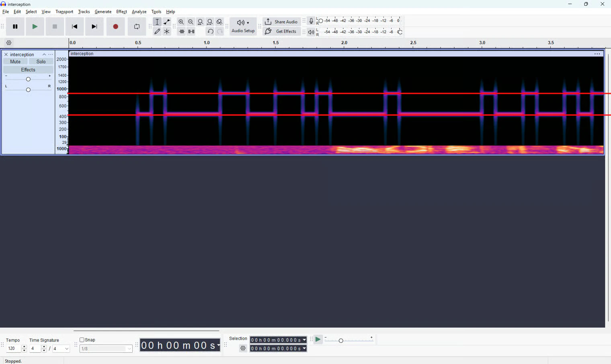Screen dimensions: 611x364
Task: Silence audio selection icon
Action: [191, 32]
